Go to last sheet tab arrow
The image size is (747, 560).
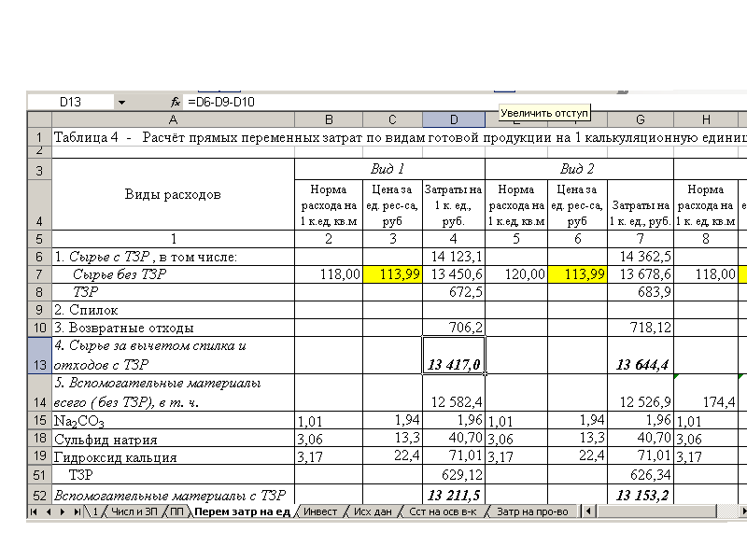tap(77, 511)
